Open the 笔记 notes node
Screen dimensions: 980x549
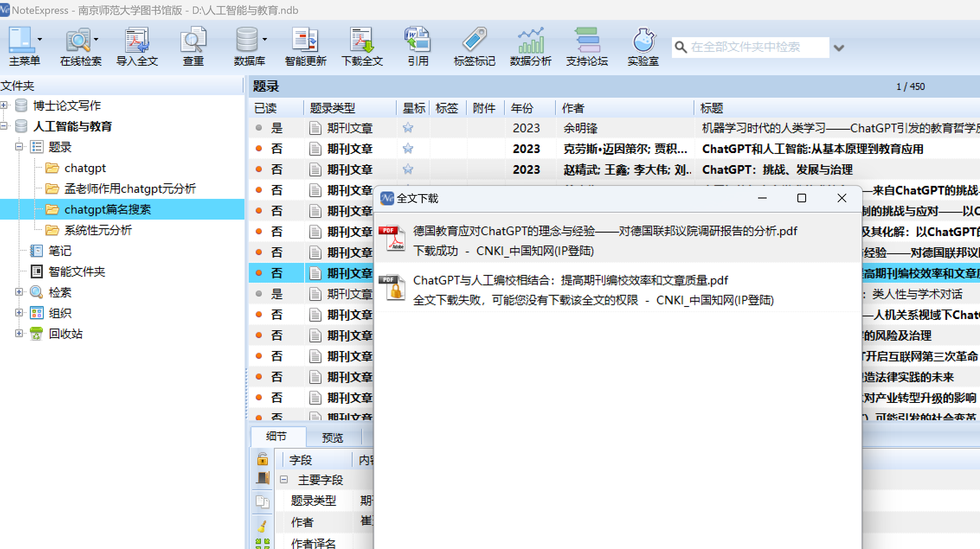60,251
